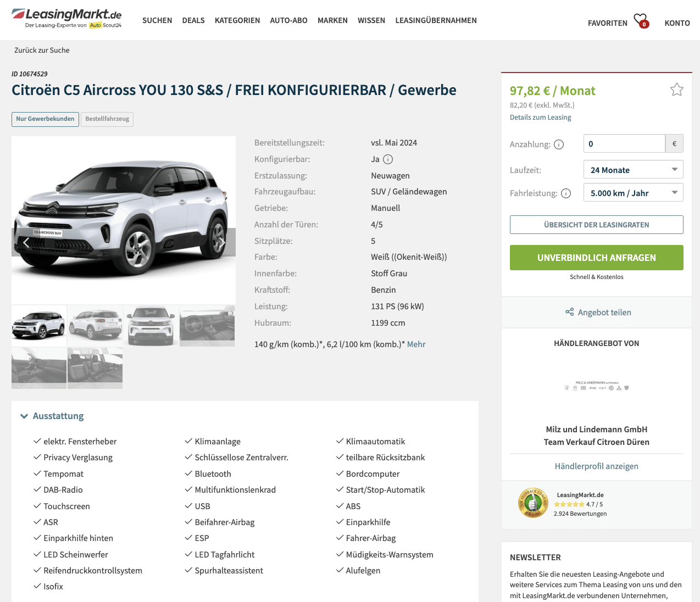
Task: Open Händlerprofil anzeigen link
Action: pyautogui.click(x=596, y=466)
